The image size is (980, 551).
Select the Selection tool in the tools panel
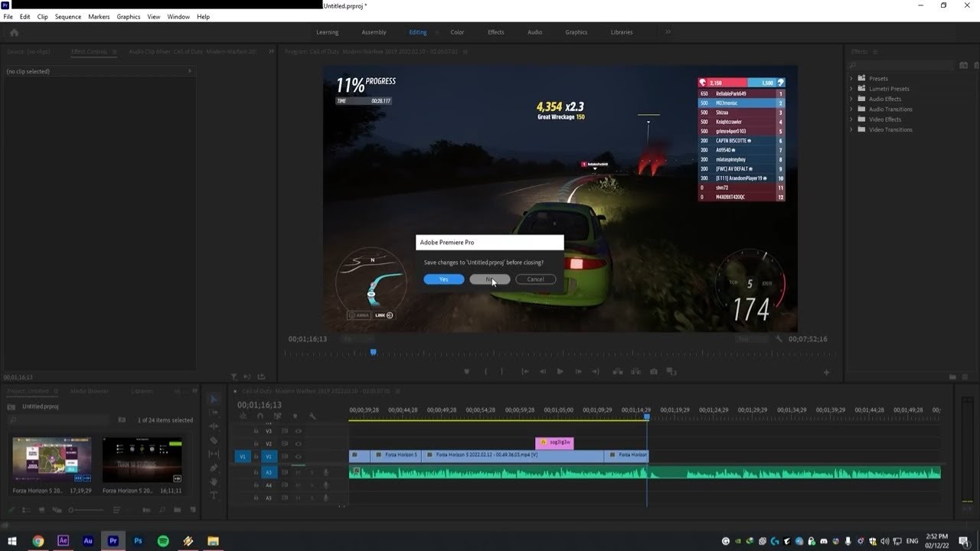[214, 399]
